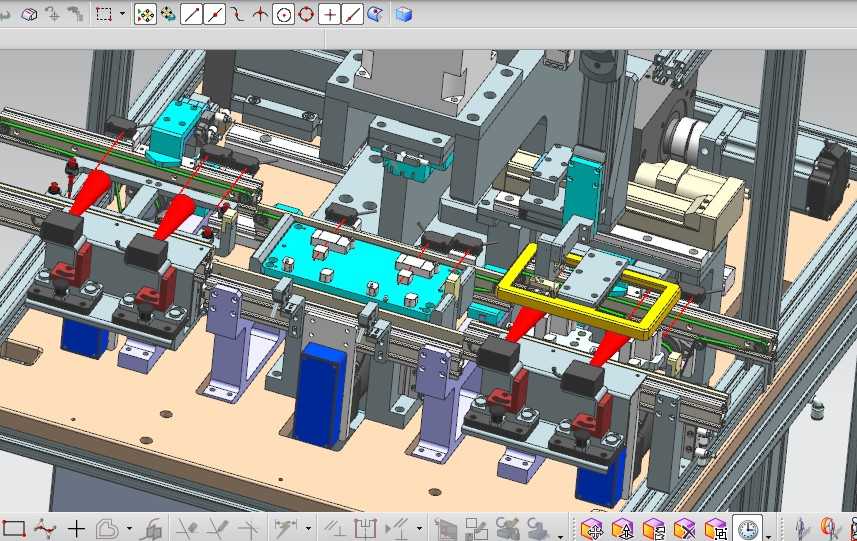Select the black motor at right edge
857x541 pixels.
click(x=828, y=180)
